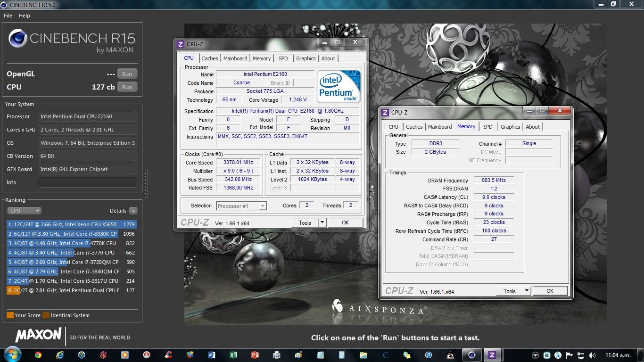The height and width of the screenshot is (362, 644).
Task: Select ranking row Core i5-3317U CPU
Action: coord(72,281)
